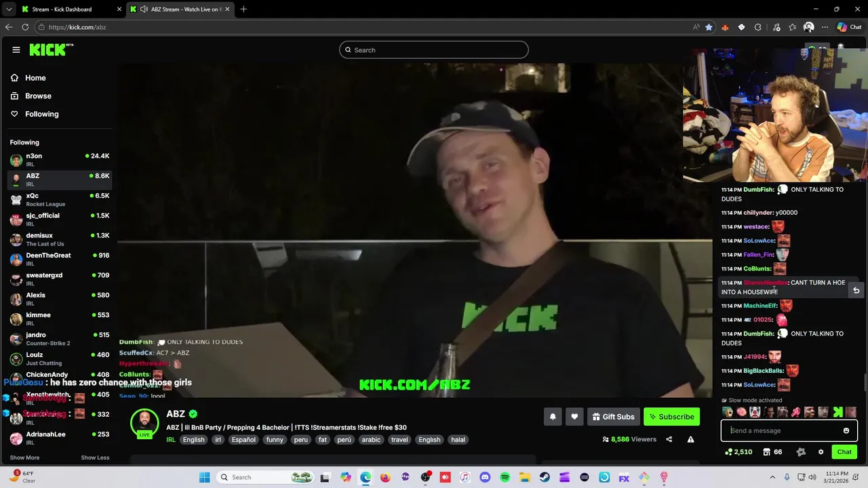Image resolution: width=868 pixels, height=488 pixels.
Task: Open xQc channel from Following list
Action: pyautogui.click(x=60, y=199)
